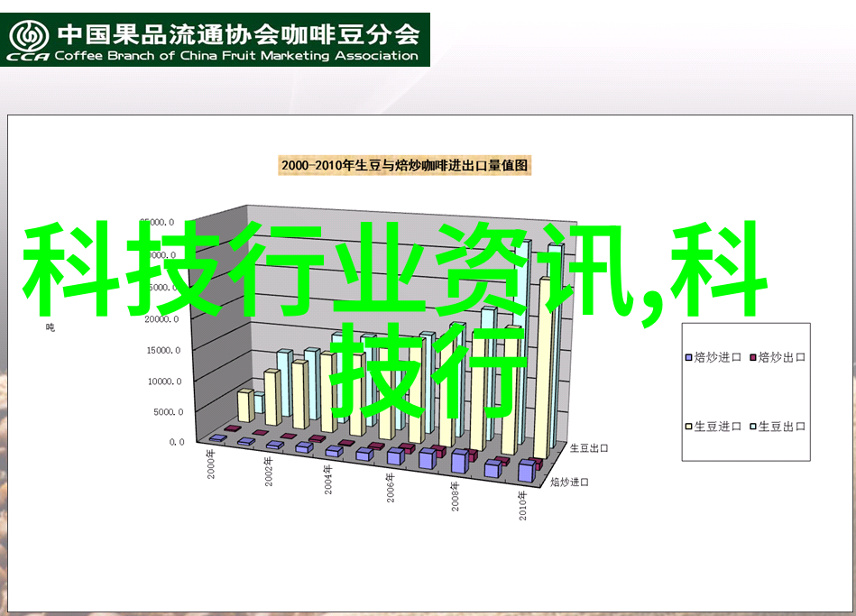
Task: Click the blue 焙炒进口 legend swatch
Action: tap(689, 358)
